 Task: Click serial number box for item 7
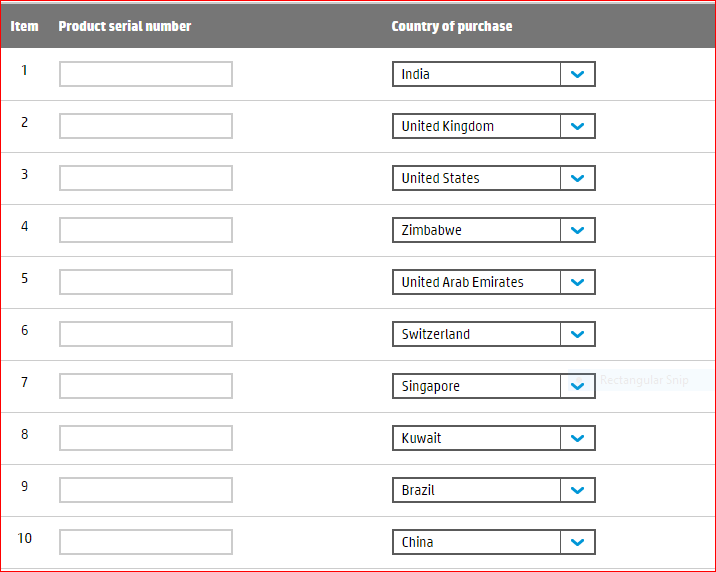(146, 386)
